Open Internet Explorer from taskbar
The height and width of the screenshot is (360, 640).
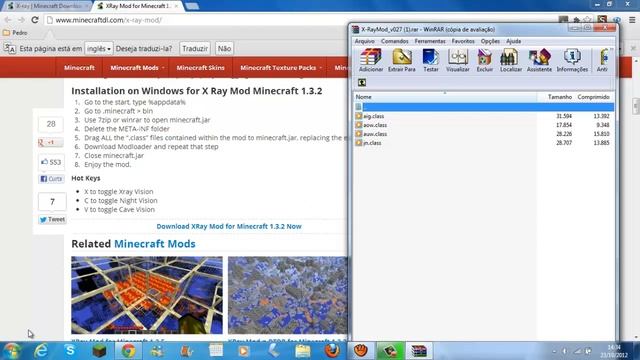click(41, 351)
